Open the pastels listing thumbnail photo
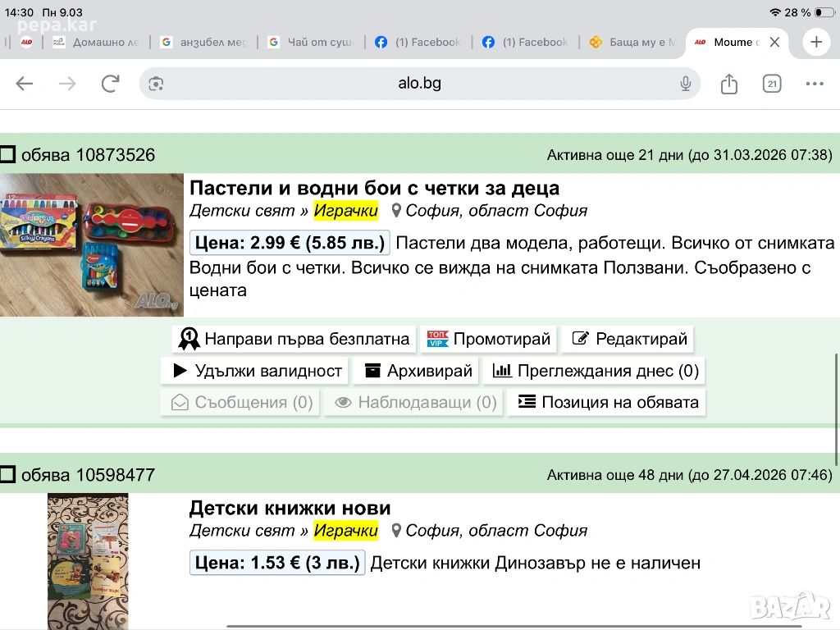 (x=91, y=244)
